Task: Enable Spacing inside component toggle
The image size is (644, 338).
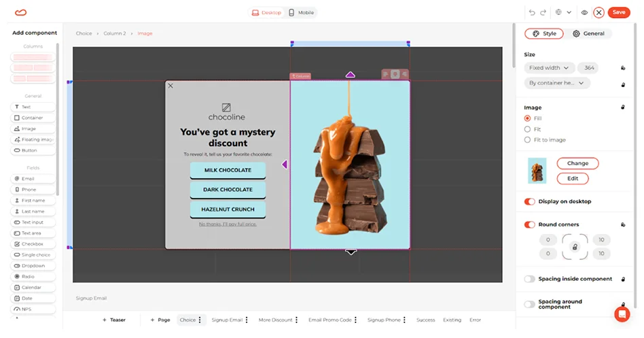Action: coord(530,279)
